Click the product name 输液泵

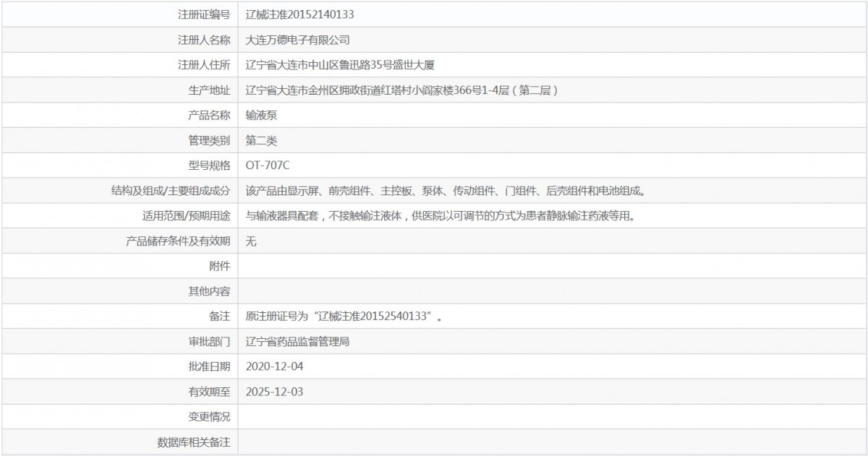tap(261, 116)
